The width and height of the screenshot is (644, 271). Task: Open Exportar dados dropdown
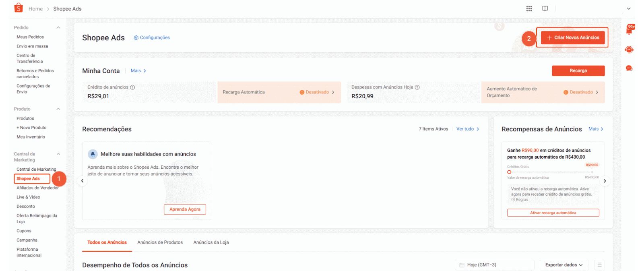(564, 265)
